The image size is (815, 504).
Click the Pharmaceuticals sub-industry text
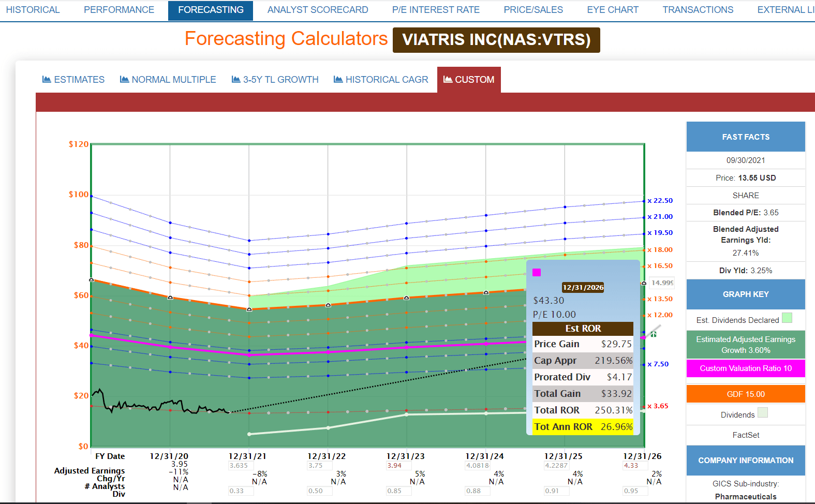click(746, 497)
